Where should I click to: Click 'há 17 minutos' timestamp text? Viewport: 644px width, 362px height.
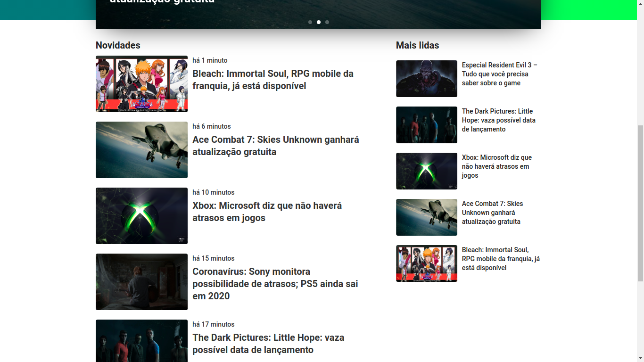click(214, 324)
